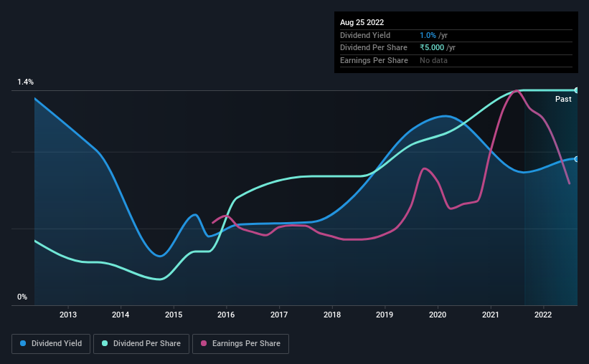Click the 0% y-axis label
The height and width of the screenshot is (364, 589).
[22, 297]
